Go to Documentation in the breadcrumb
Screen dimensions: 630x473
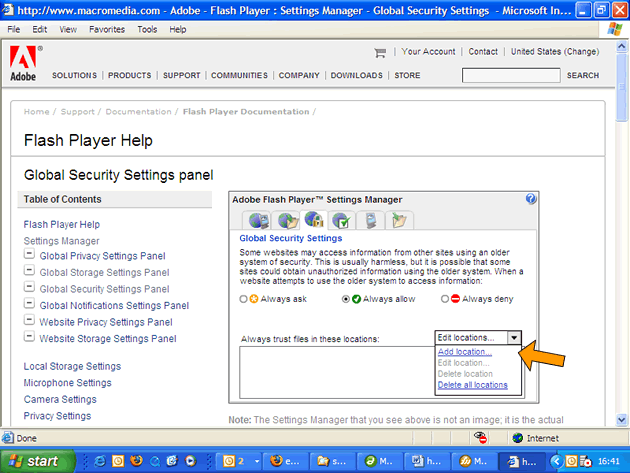click(138, 112)
